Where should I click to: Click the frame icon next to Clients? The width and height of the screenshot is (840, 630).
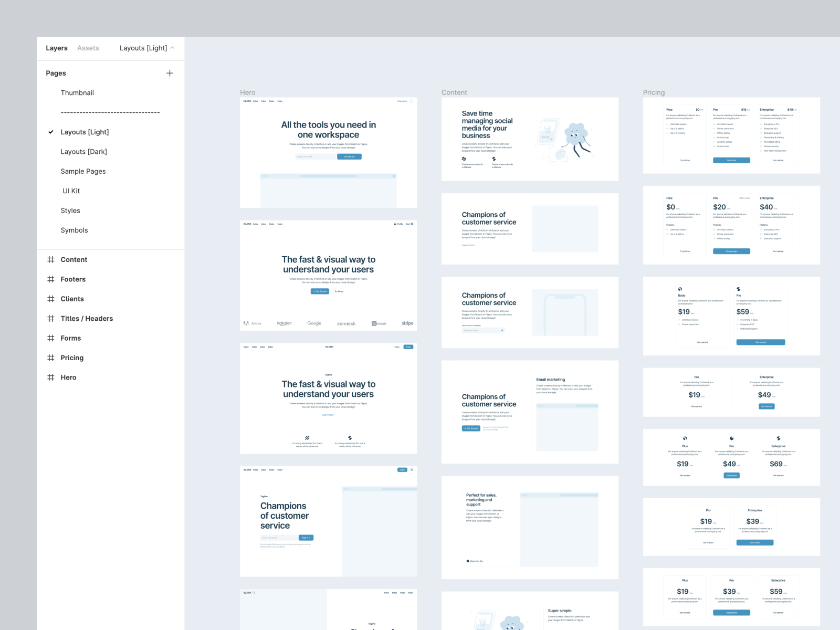click(x=51, y=299)
